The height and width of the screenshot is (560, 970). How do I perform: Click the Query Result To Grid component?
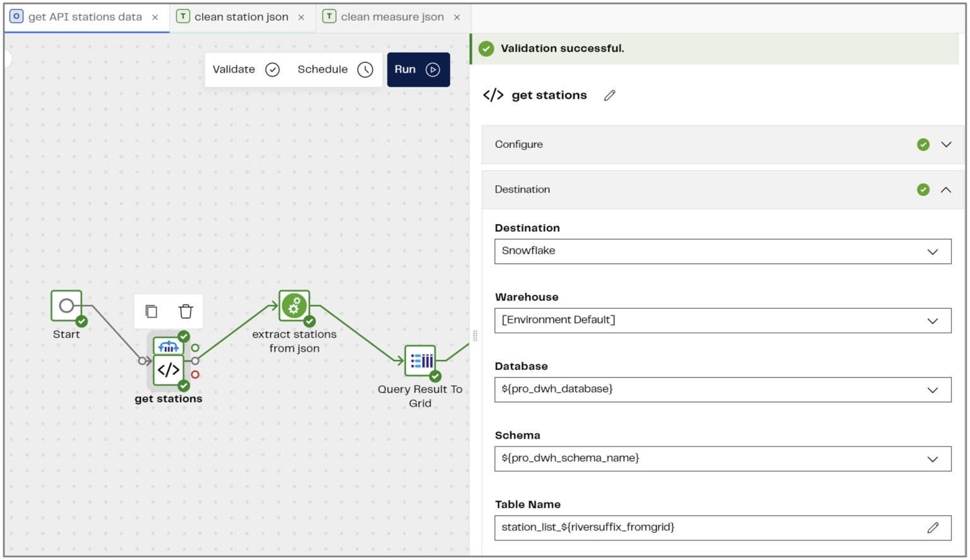[x=421, y=360]
